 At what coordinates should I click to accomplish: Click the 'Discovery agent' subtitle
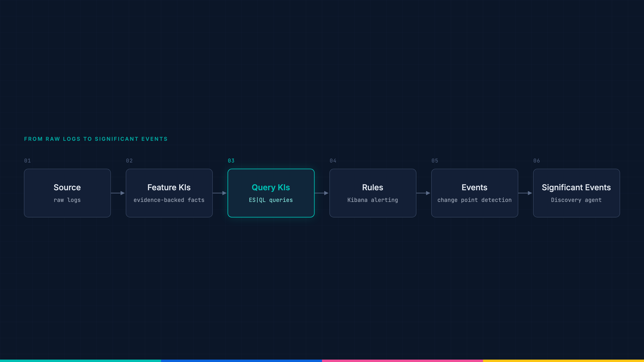click(x=576, y=200)
